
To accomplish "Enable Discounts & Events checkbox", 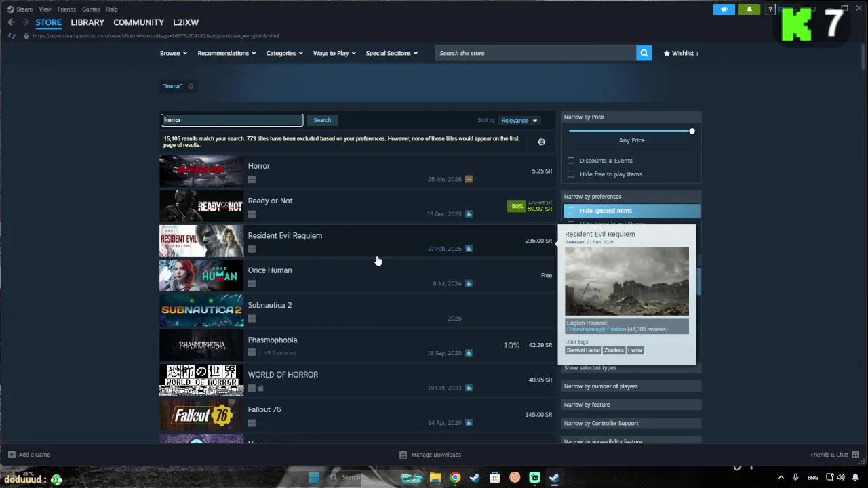I will coord(571,161).
